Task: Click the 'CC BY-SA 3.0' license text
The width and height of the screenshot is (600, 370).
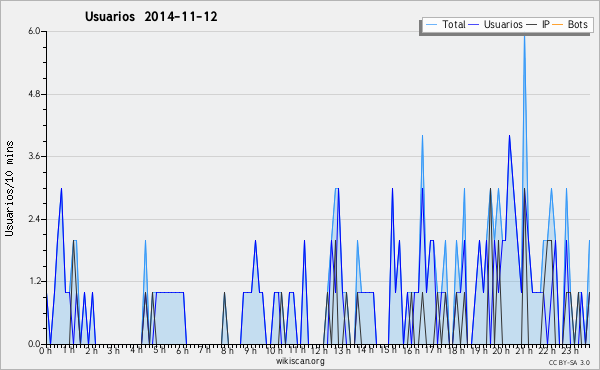Action: (x=569, y=362)
